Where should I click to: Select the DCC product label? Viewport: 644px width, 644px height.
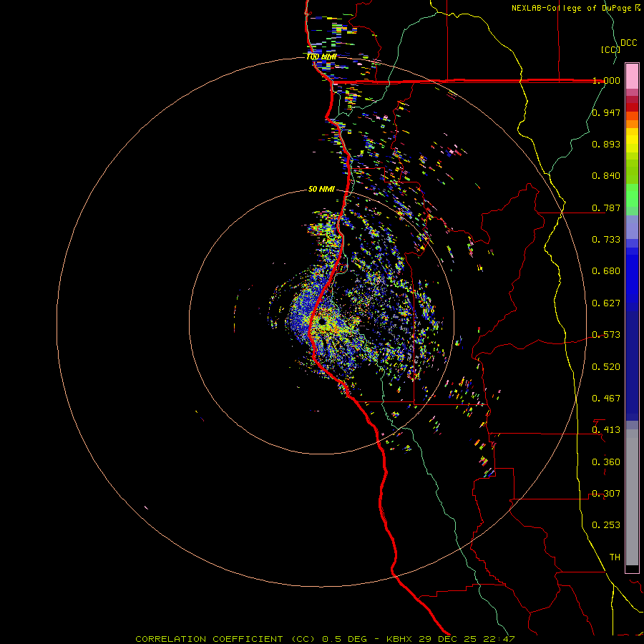[628, 43]
